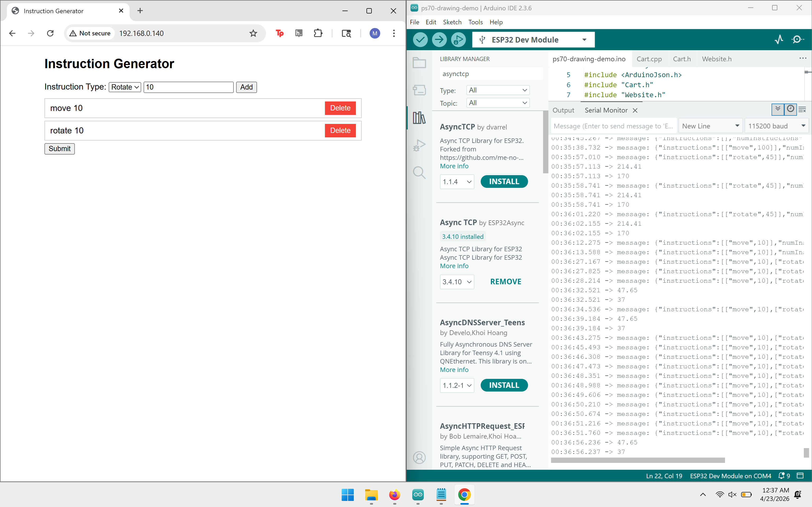The width and height of the screenshot is (812, 507).
Task: Open the editor tabs overflow menu (three dots)
Action: point(802,58)
